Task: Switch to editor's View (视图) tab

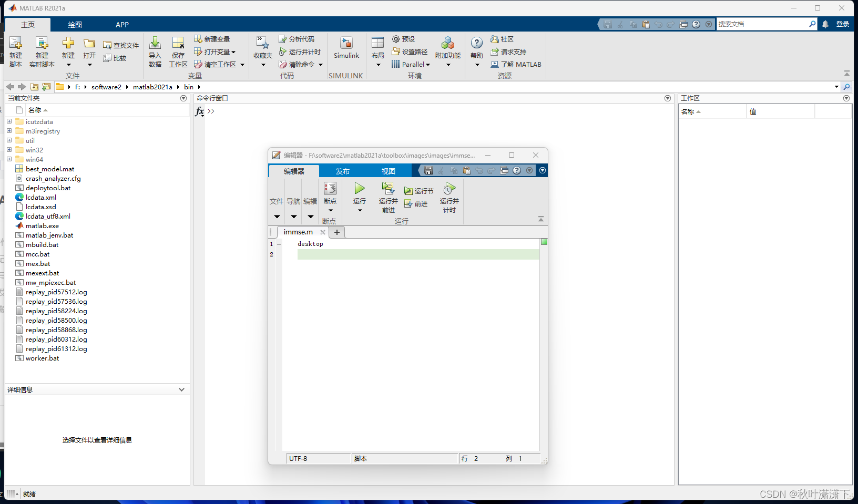Action: [389, 171]
